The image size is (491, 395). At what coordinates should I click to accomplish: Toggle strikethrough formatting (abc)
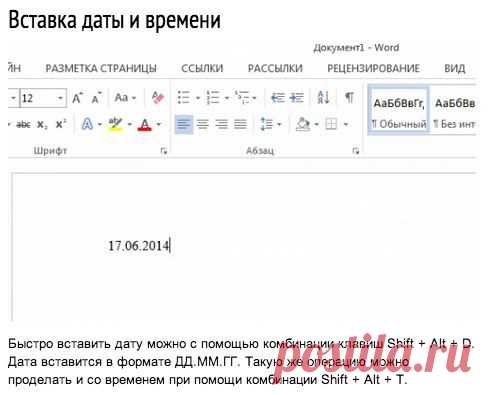[23, 125]
